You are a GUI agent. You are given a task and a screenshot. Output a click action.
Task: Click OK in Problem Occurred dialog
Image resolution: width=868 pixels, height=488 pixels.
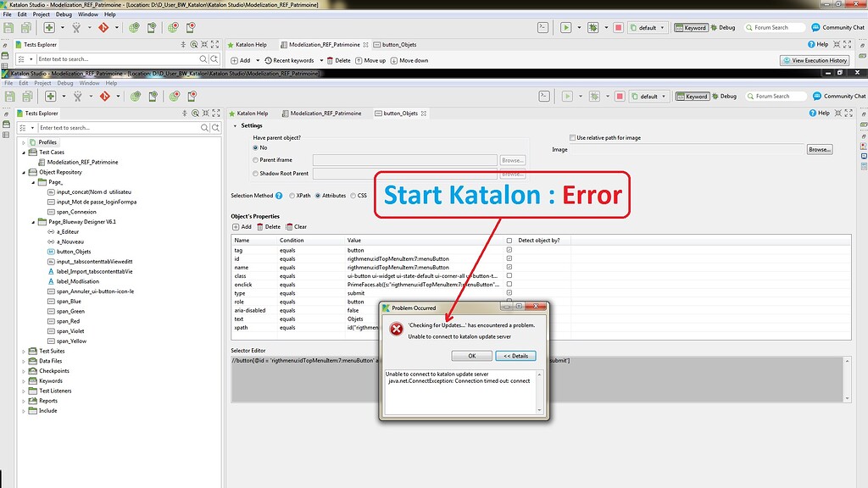point(471,356)
